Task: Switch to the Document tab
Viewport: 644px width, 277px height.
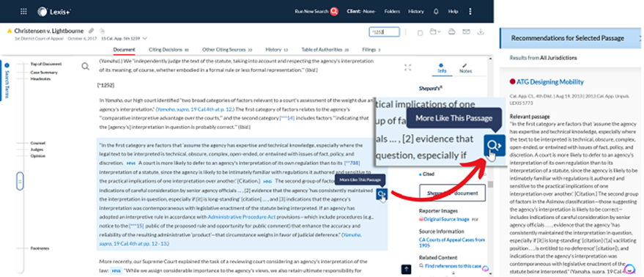Action: (x=124, y=50)
